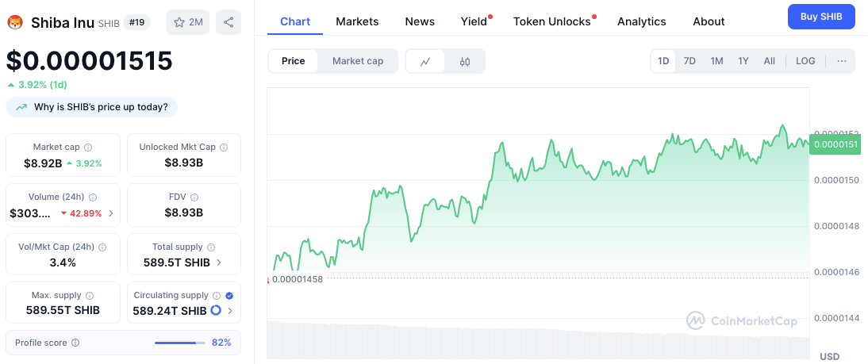Toggle LOG scale on chart
The image size is (868, 364).
pos(805,61)
